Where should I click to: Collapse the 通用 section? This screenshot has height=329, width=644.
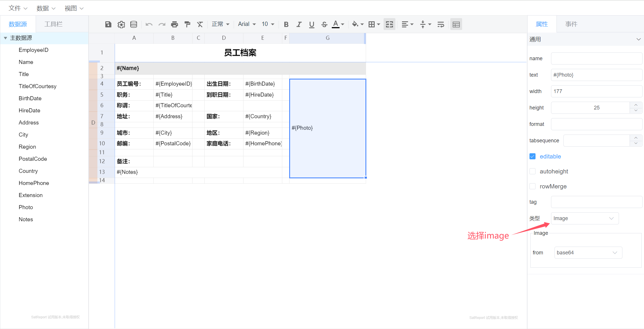[639, 39]
